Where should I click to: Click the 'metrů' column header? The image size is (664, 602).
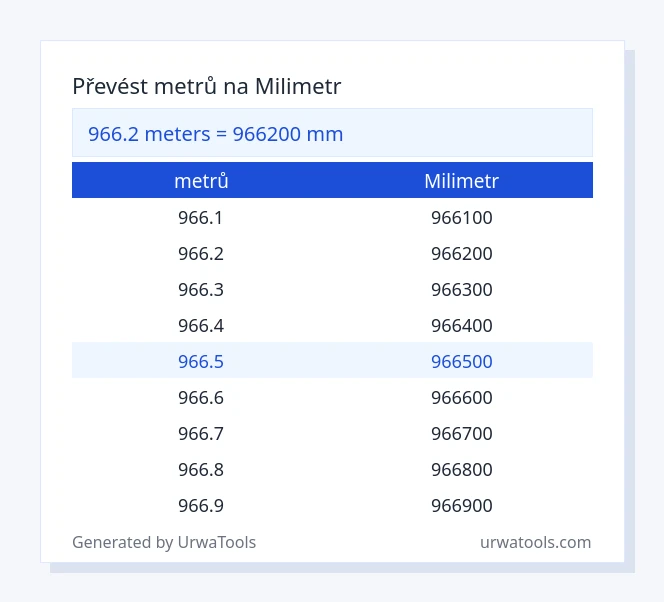point(202,181)
